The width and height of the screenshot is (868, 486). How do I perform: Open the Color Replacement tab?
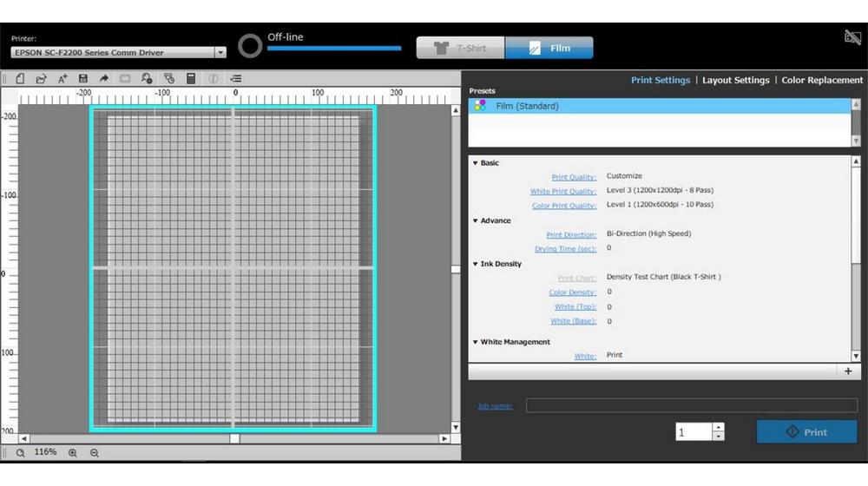[822, 80]
